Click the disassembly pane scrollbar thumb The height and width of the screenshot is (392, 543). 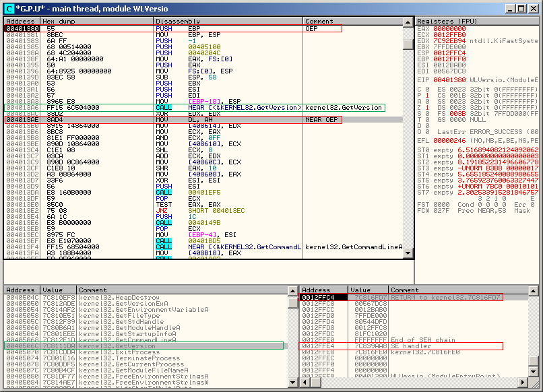(x=408, y=44)
